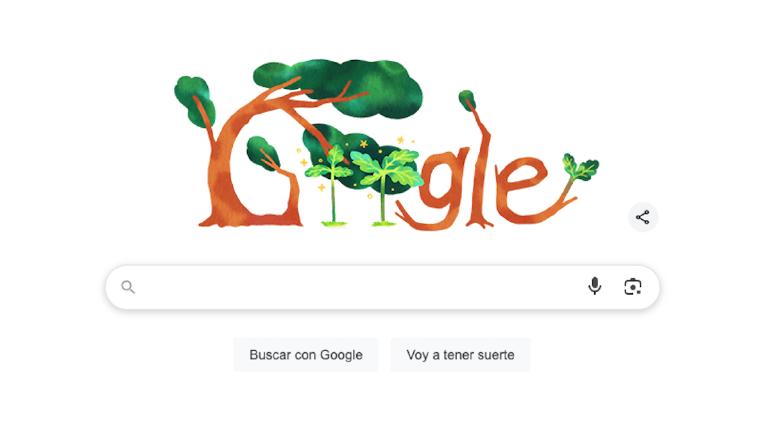Viewport: 770px width, 423px height.
Task: Click the orange letter e in doodle
Action: pos(521,189)
